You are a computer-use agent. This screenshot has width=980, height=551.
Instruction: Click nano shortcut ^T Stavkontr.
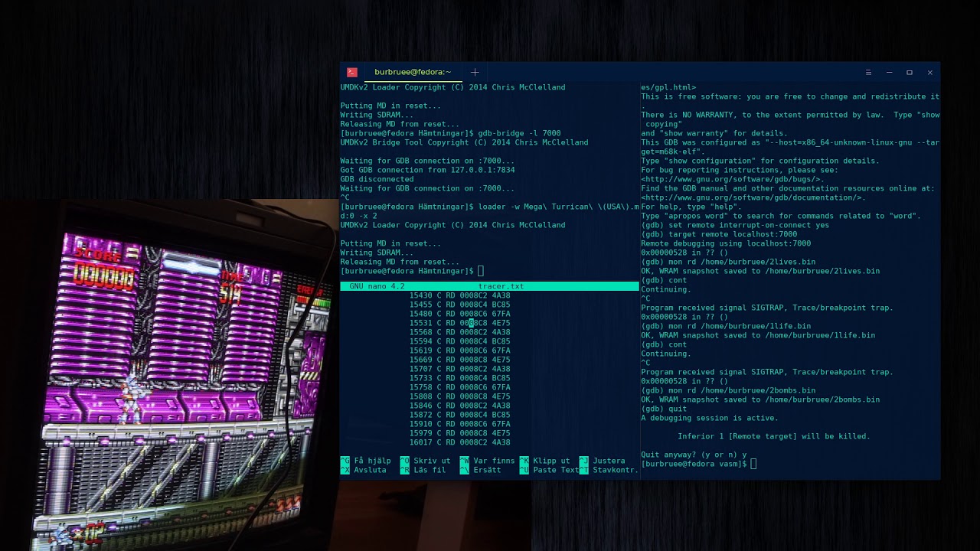tap(609, 470)
